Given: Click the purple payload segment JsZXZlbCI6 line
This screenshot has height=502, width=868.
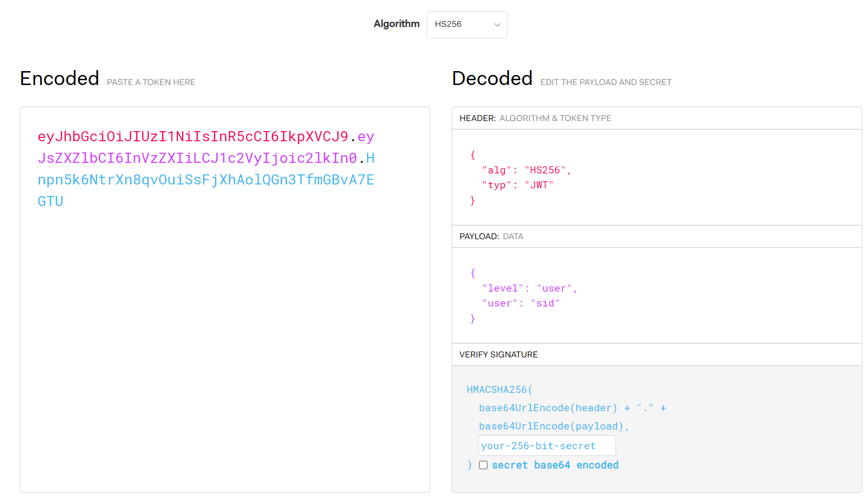Looking at the screenshot, I should [x=197, y=158].
